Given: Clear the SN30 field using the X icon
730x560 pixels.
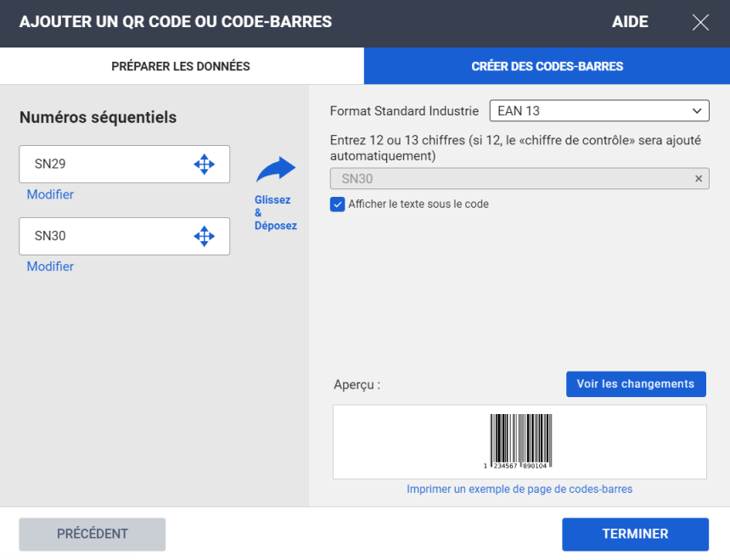Looking at the screenshot, I should (698, 178).
